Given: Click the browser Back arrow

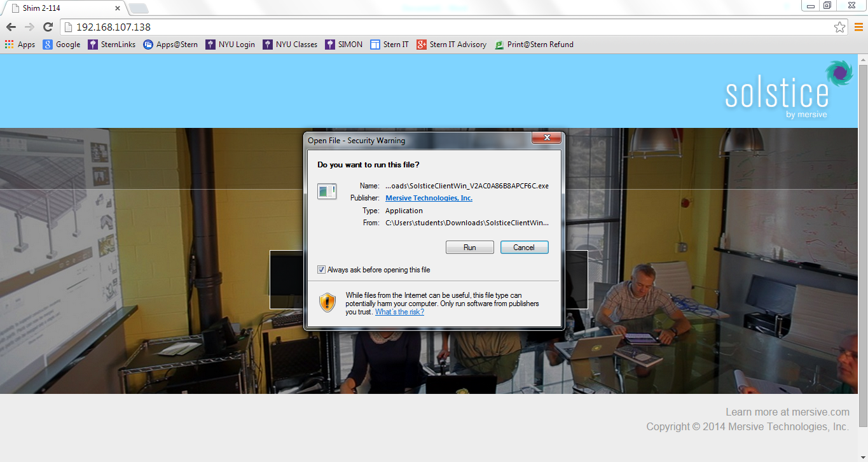Looking at the screenshot, I should 11,27.
